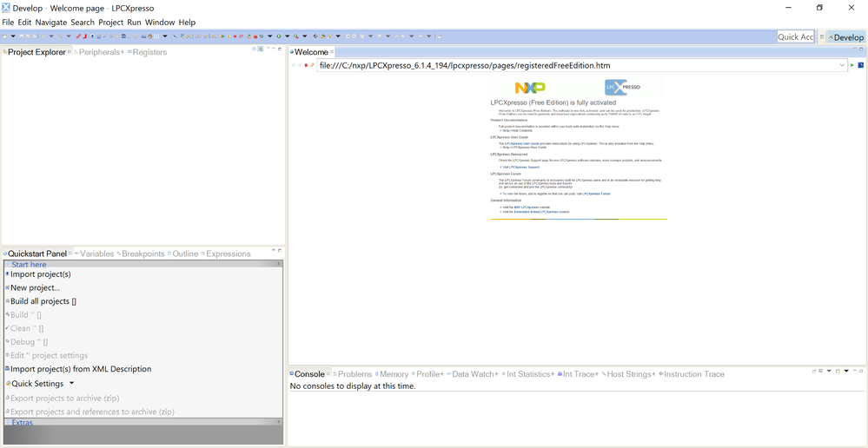Minimize the Project Explorer panel
This screenshot has height=448, width=868.
click(x=274, y=48)
